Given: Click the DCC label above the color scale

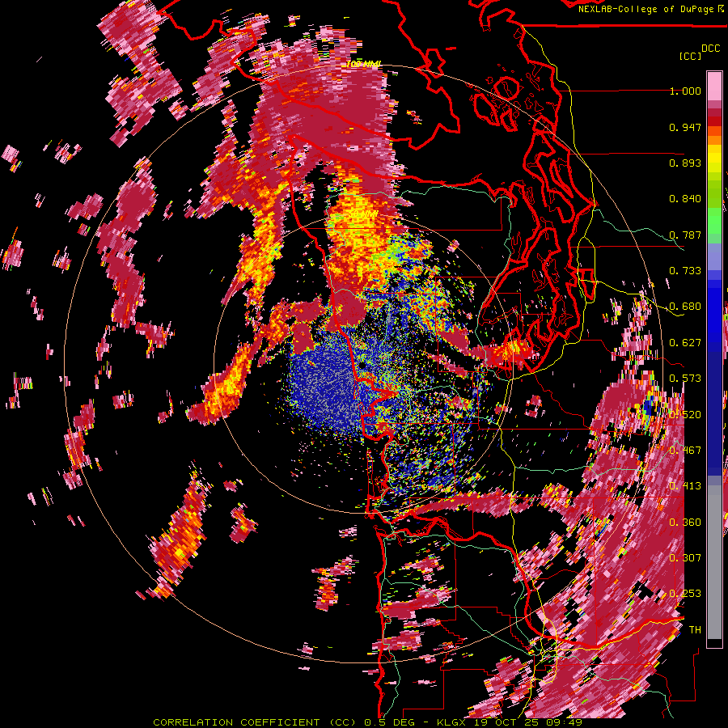Looking at the screenshot, I should pos(710,49).
